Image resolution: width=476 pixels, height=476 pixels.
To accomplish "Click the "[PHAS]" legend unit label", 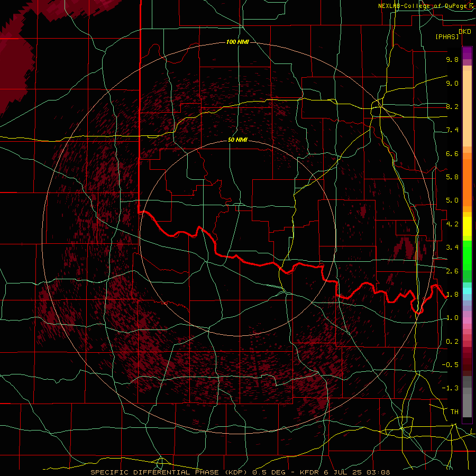I will 447,37.
